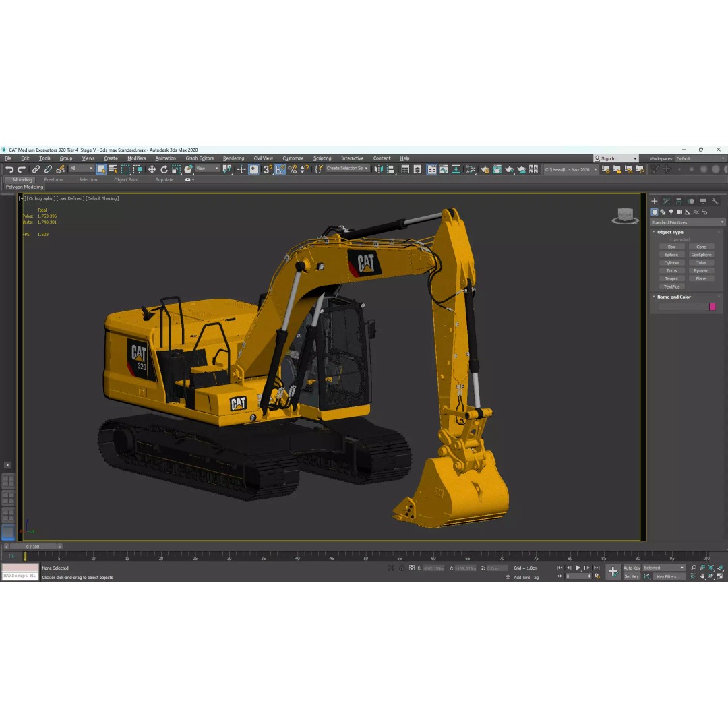The image size is (728, 728).
Task: Open the Graph Editors menu
Action: point(200,159)
